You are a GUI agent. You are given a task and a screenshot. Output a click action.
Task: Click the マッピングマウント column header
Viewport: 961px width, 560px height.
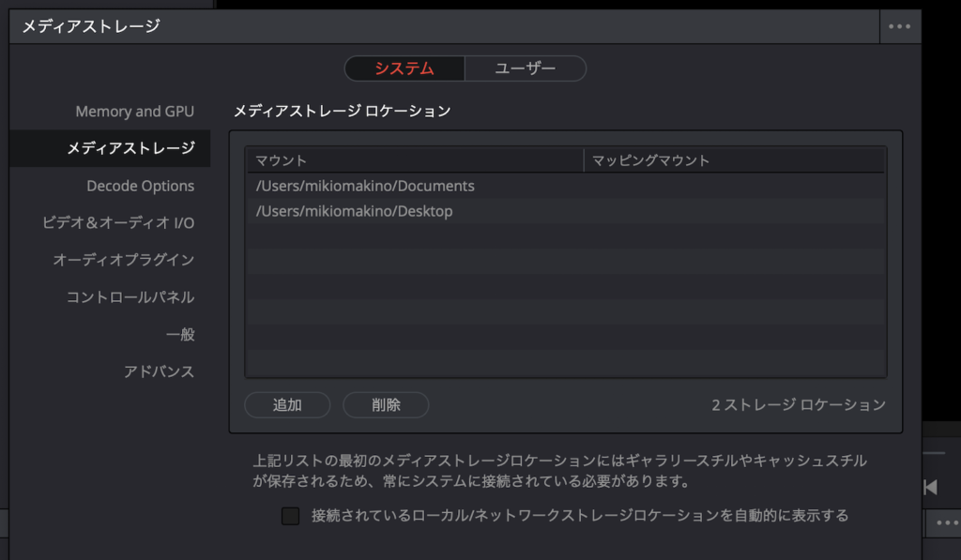pos(734,160)
